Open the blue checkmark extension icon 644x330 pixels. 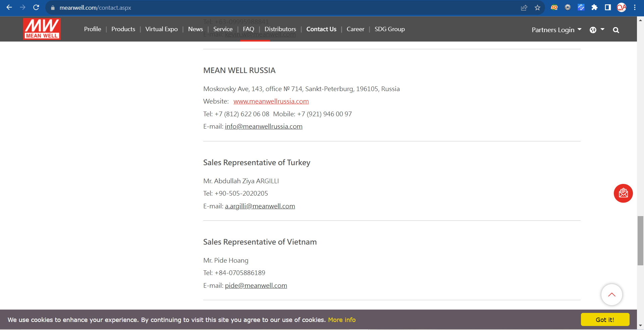tap(581, 7)
